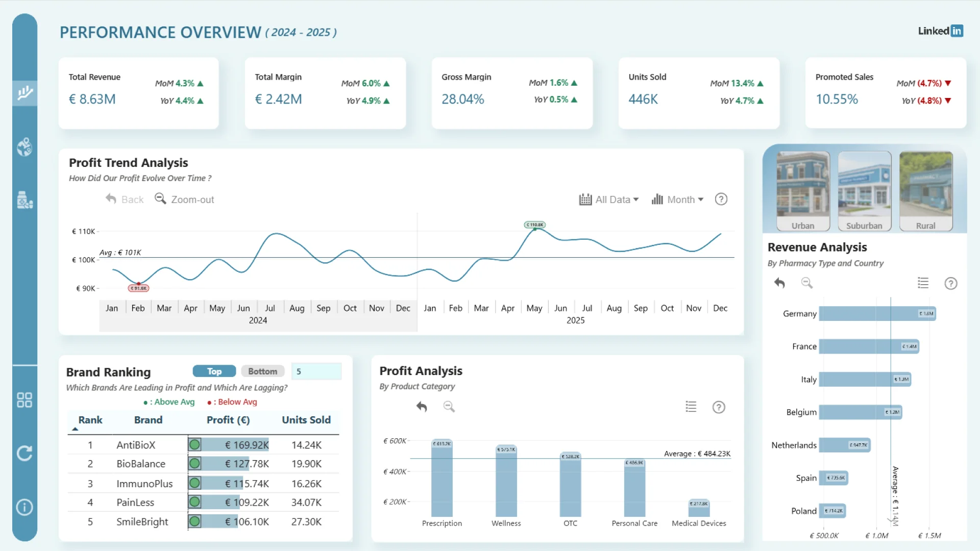Select the Urban pharmacy type tile
Screen dimensions: 980x551
pyautogui.click(x=803, y=191)
